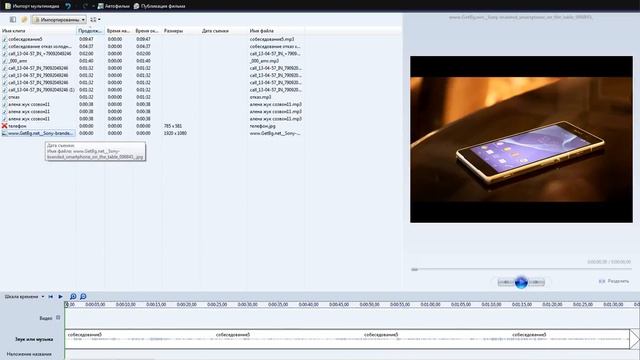Sort by the Имя клипа column header
Screen dimensions: 640x360
38,31
